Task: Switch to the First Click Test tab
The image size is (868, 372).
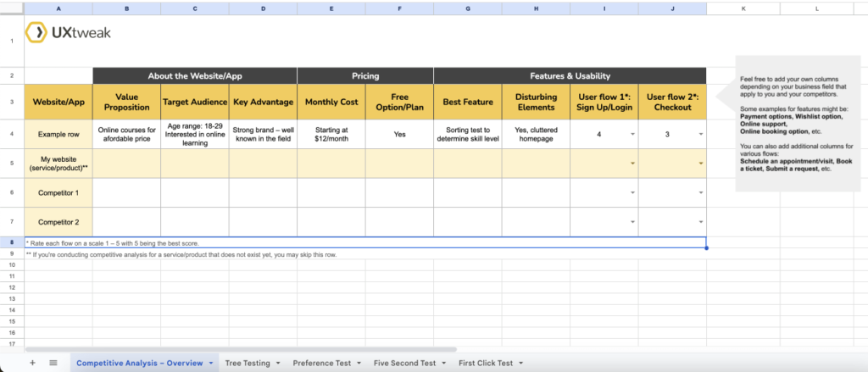Action: pyautogui.click(x=485, y=363)
